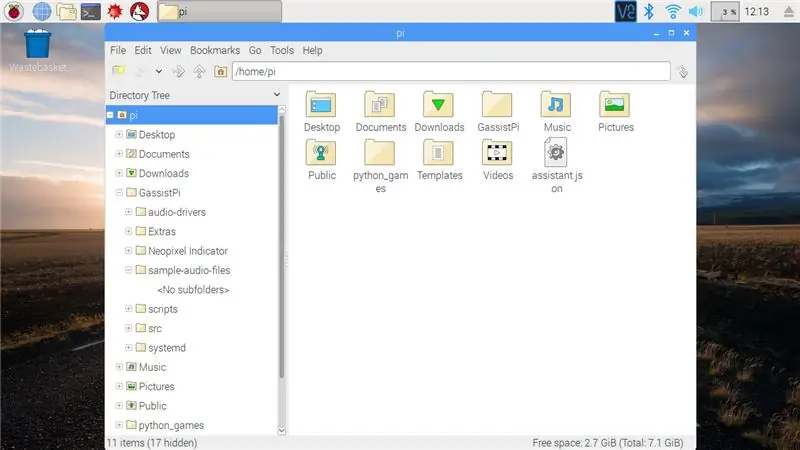This screenshot has width=800, height=450.
Task: Launch the Terminal from the taskbar
Action: 90,11
